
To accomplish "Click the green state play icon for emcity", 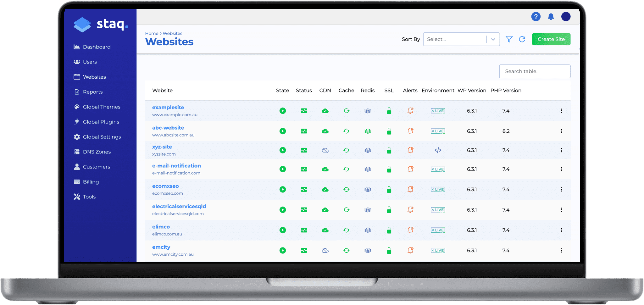I will 282,251.
